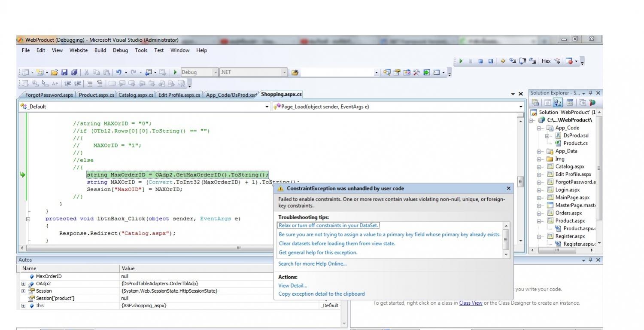Click the Paste icon in toolbar

[106, 72]
